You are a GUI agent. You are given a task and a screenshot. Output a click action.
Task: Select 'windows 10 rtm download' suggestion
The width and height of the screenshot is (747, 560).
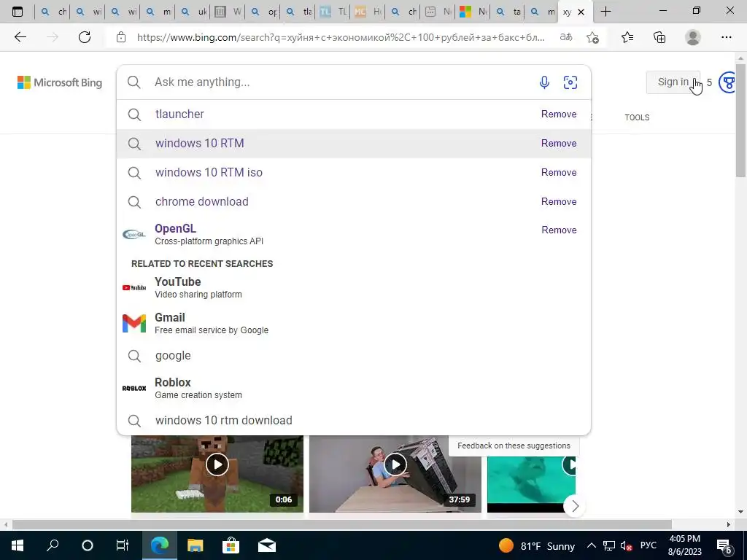coord(354,421)
